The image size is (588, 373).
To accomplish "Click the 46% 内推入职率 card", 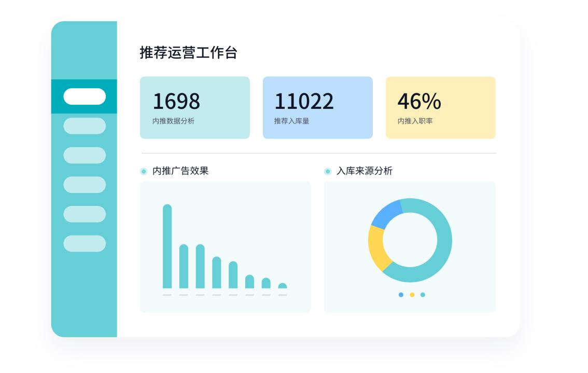I will pos(440,107).
